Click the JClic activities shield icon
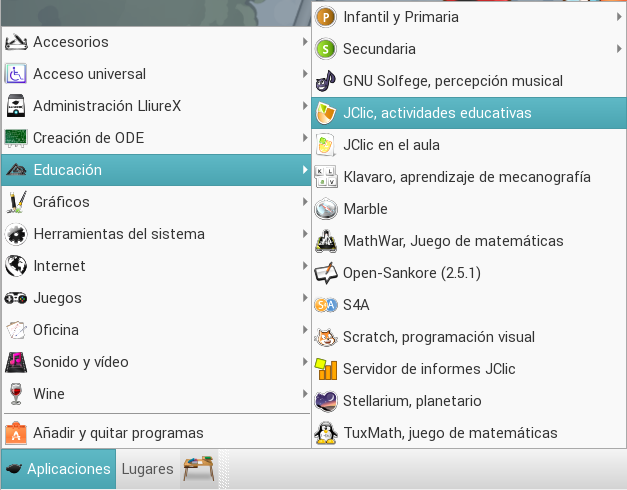Image resolution: width=627 pixels, height=490 pixels. coord(326,113)
